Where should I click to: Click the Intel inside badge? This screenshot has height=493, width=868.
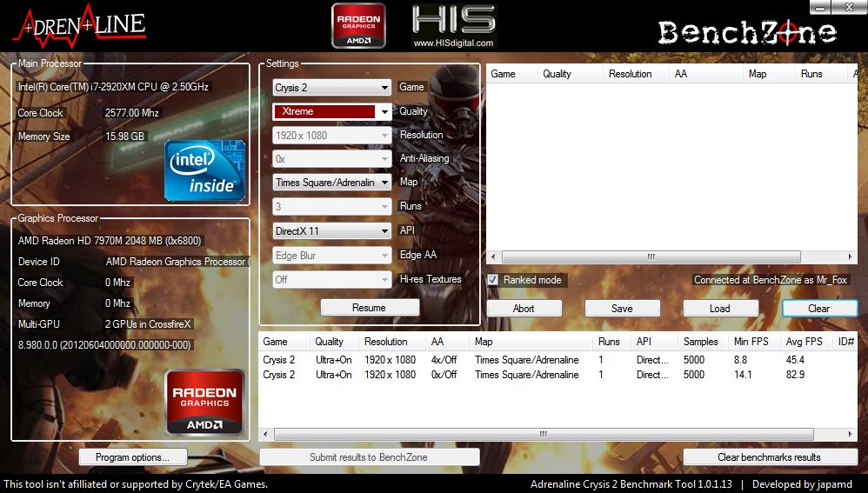[204, 170]
